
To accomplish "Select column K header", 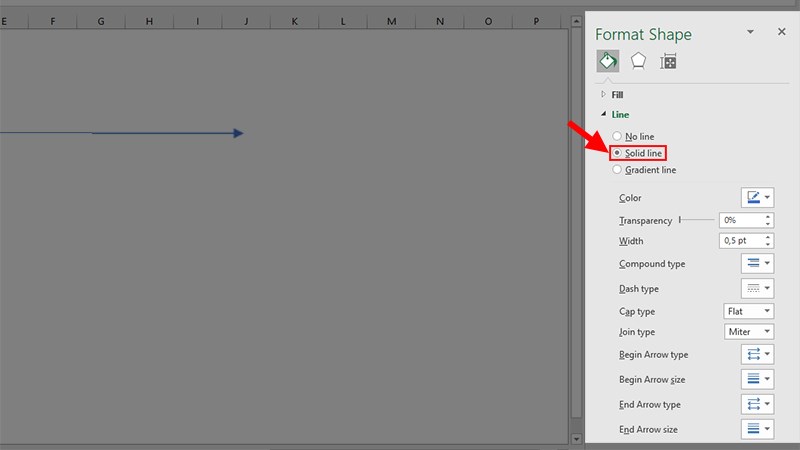I will pyautogui.click(x=295, y=21).
